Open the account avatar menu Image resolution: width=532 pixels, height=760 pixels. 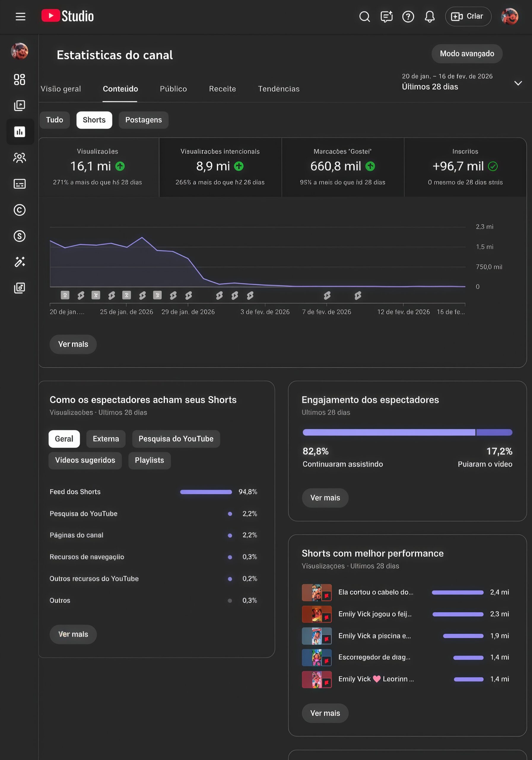[x=509, y=17]
